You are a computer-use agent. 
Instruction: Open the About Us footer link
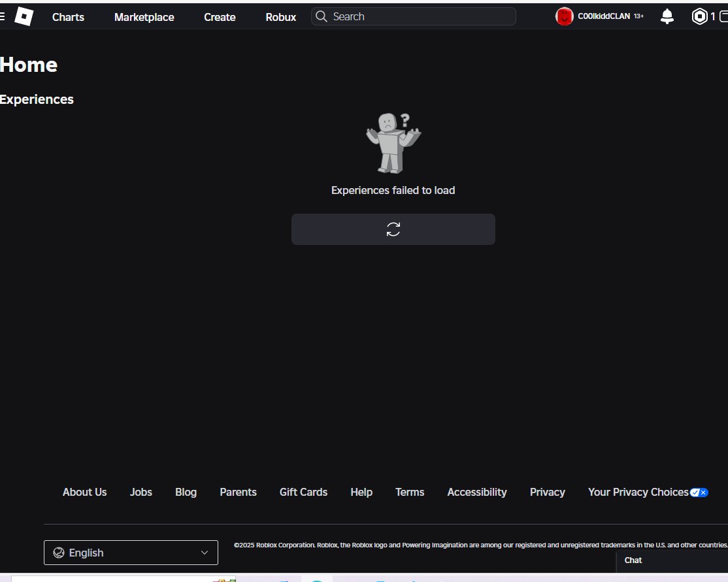click(x=84, y=492)
